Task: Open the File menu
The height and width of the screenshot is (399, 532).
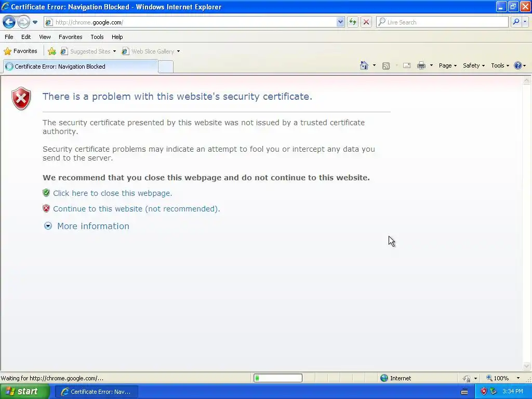Action: pyautogui.click(x=9, y=37)
